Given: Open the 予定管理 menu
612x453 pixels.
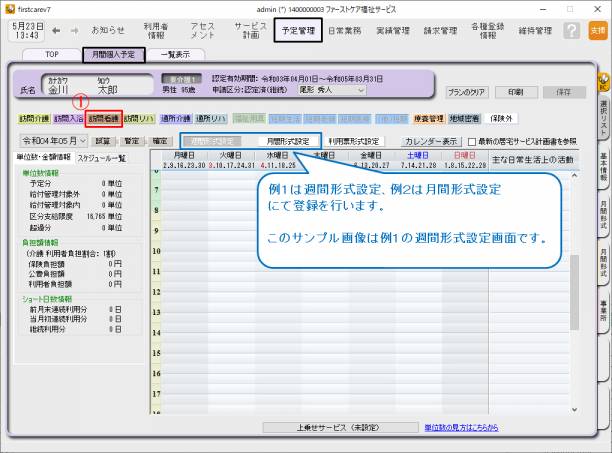Looking at the screenshot, I should (296, 31).
